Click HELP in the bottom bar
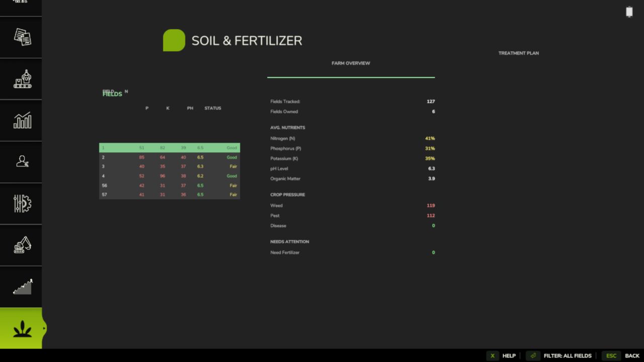This screenshot has width=644, height=362. tap(509, 355)
